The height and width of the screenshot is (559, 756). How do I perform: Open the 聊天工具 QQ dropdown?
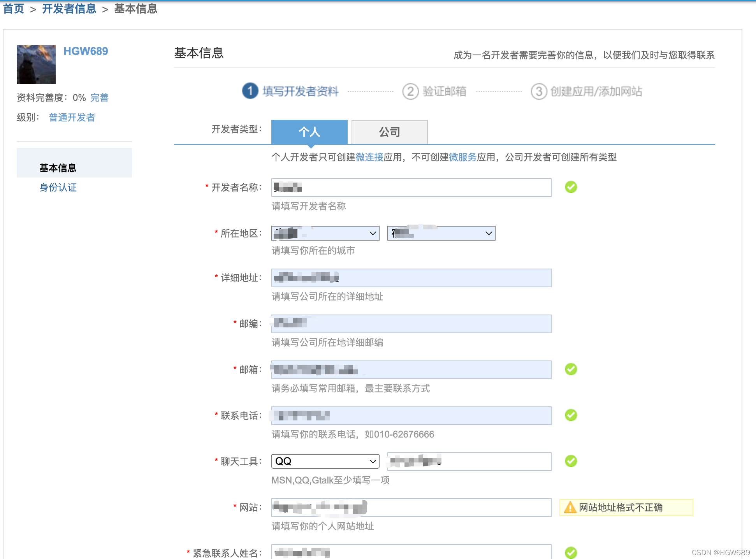click(325, 461)
